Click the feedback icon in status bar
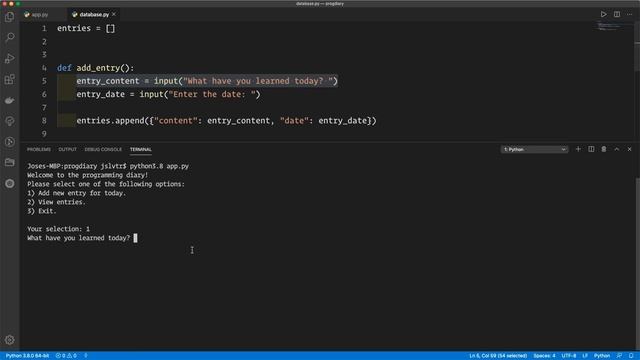Viewport: 640px width, 360px height. (x=619, y=356)
